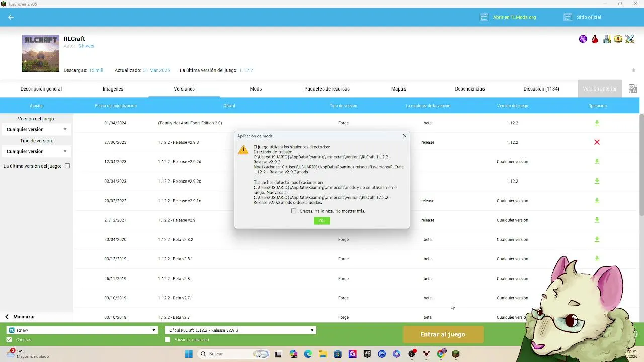Viewport: 644px width, 362px height.
Task: Download the 21/12/2021 Release v2.9 version
Action: point(597,220)
